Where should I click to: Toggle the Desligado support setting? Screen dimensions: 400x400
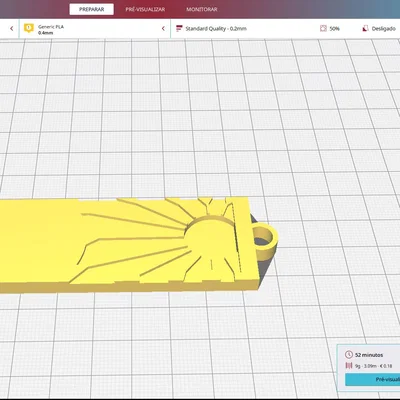(384, 29)
